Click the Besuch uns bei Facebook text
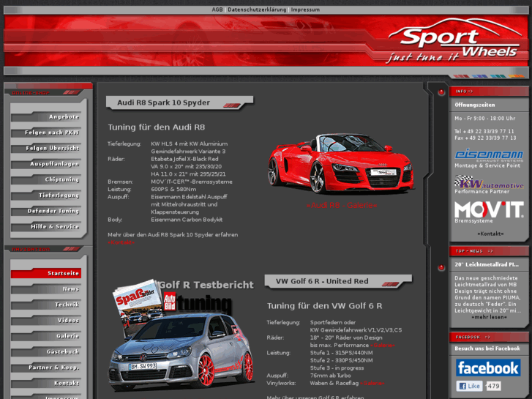Viewport: 532px width, 399px height. (x=487, y=348)
